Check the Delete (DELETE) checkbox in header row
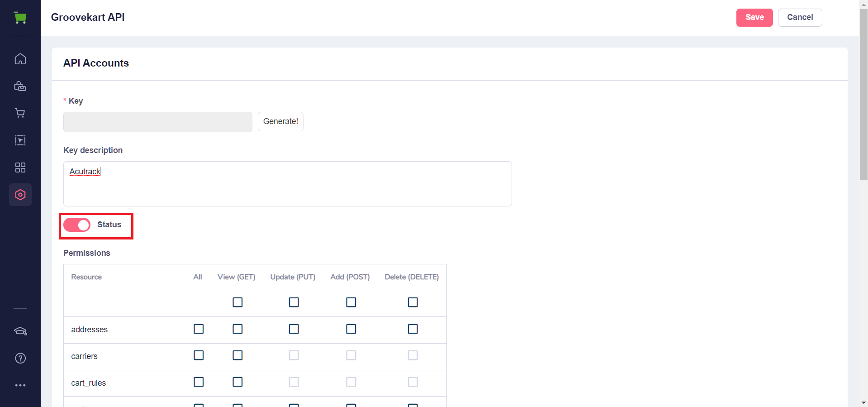Viewport: 868px width, 407px height. (x=413, y=302)
